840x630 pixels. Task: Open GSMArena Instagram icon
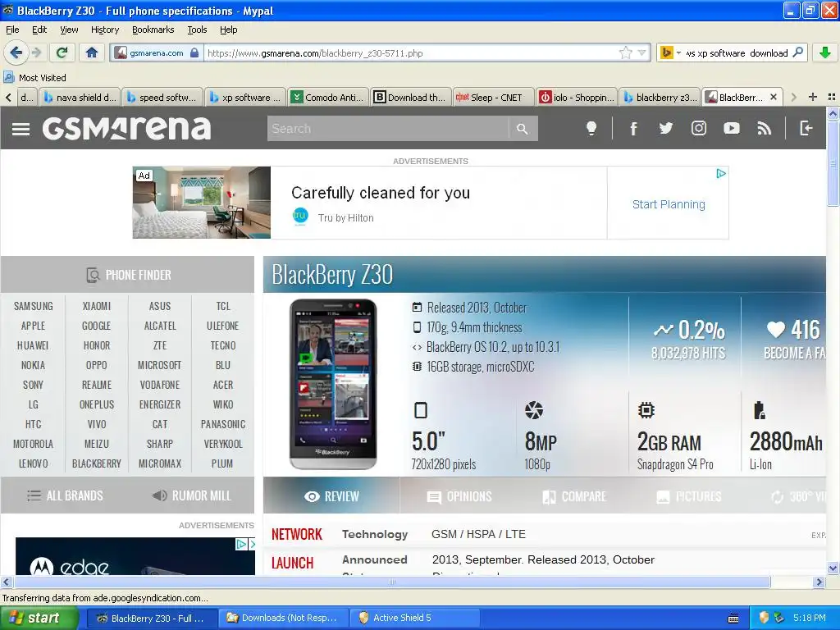(x=699, y=128)
